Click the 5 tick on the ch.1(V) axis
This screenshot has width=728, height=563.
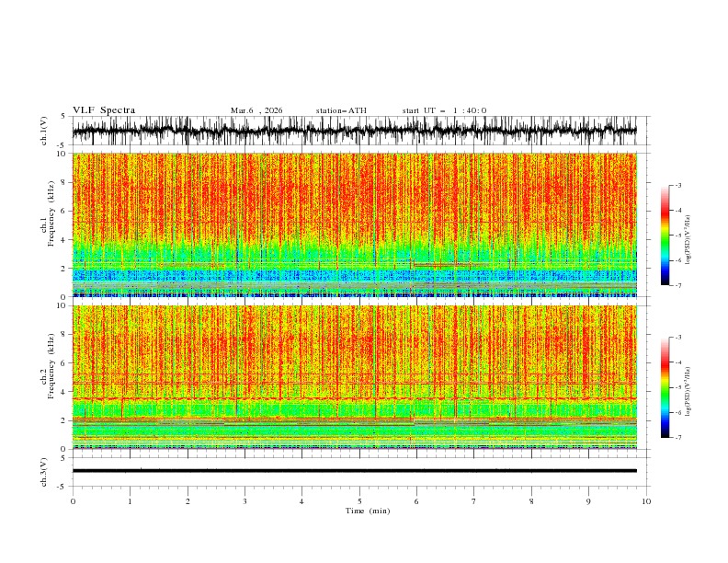[63, 116]
